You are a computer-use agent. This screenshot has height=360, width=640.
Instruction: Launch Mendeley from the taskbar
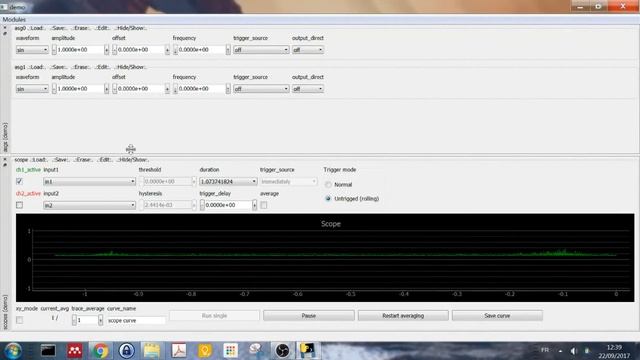pos(74,351)
